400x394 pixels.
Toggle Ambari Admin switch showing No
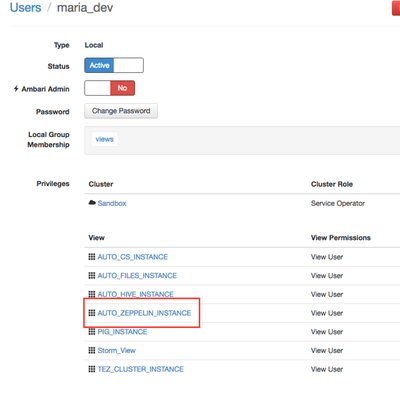click(110, 88)
